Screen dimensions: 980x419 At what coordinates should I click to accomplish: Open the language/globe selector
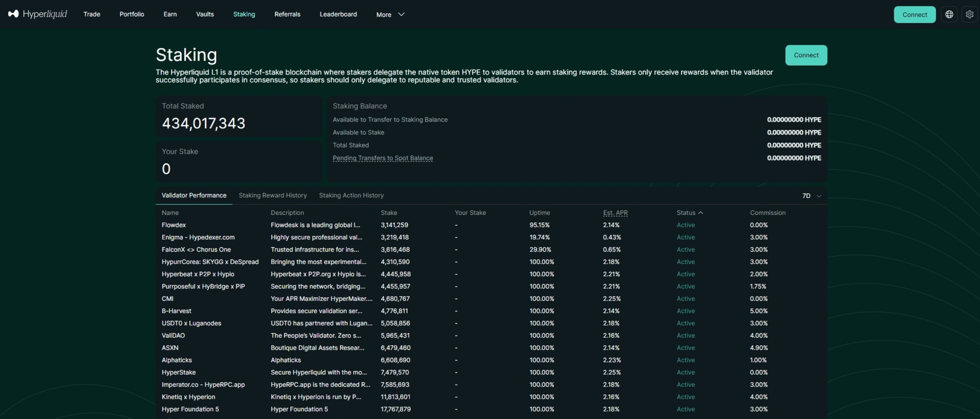pyautogui.click(x=949, y=14)
